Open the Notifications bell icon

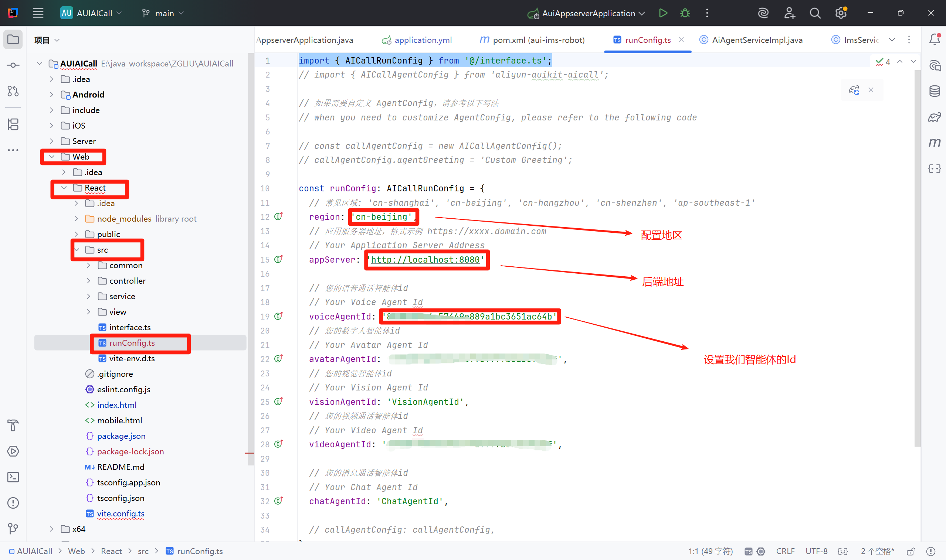coord(934,39)
